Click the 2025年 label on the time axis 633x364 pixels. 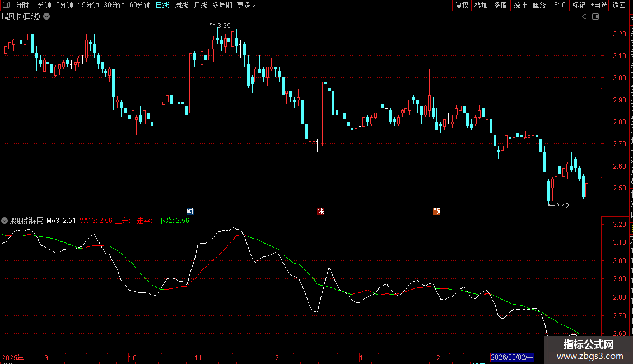[13, 357]
